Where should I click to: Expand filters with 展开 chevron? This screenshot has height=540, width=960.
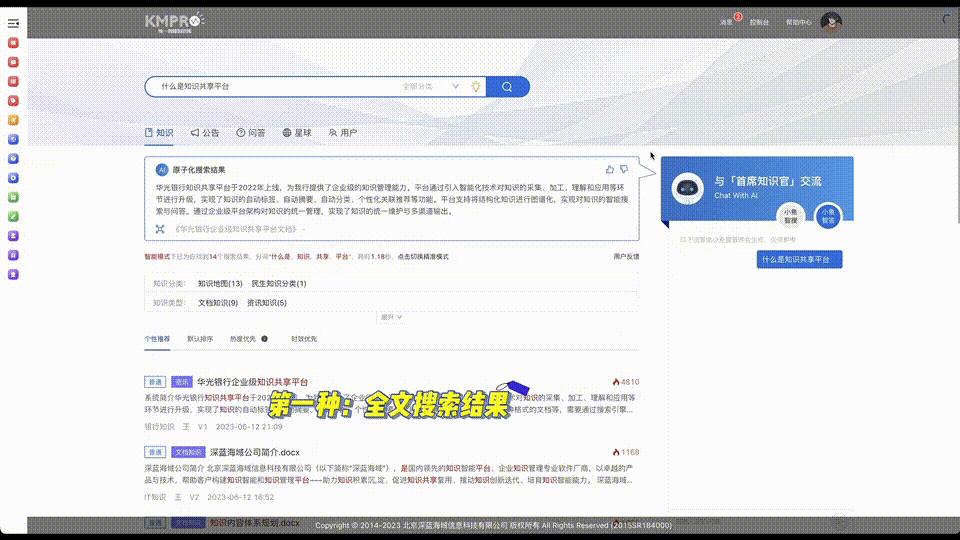(391, 317)
